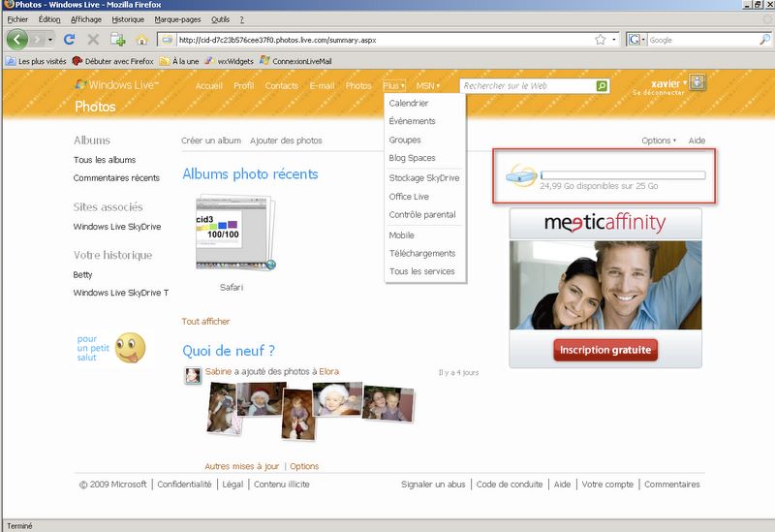Click Sabine's avatar icon in Quoi de neuf
Viewport: 775px width, 532px height.
pyautogui.click(x=193, y=376)
